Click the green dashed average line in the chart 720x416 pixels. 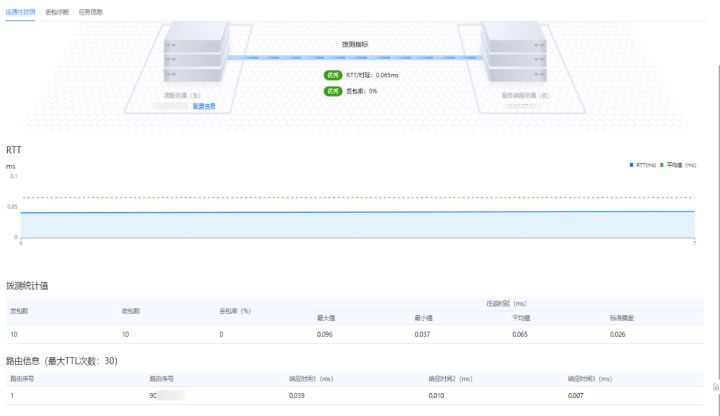coord(358,197)
